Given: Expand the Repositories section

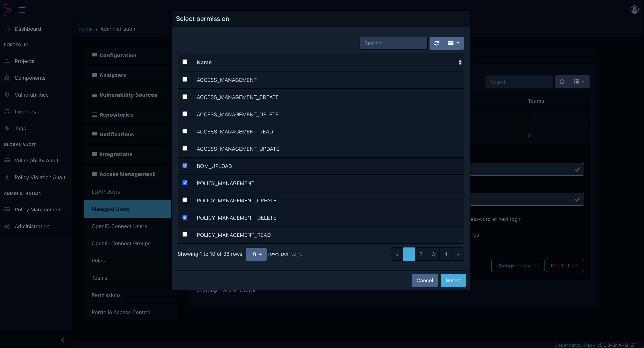Looking at the screenshot, I should pos(128,115).
